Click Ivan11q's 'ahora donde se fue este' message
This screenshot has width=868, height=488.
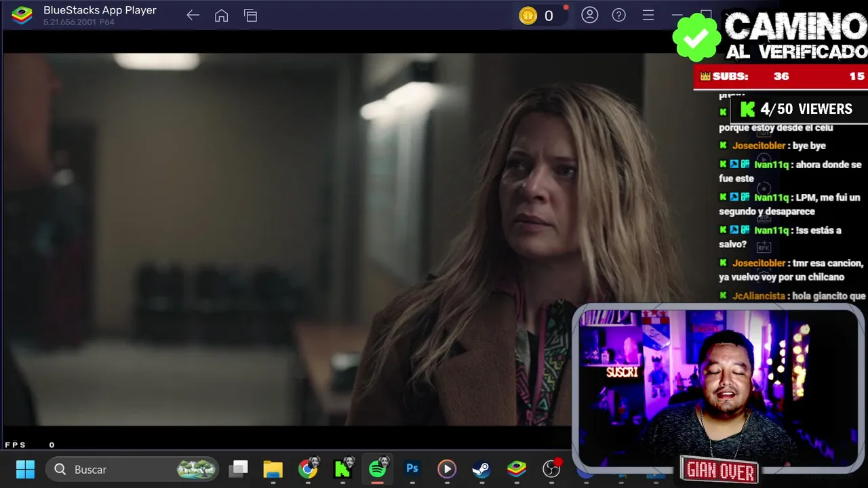pos(790,171)
